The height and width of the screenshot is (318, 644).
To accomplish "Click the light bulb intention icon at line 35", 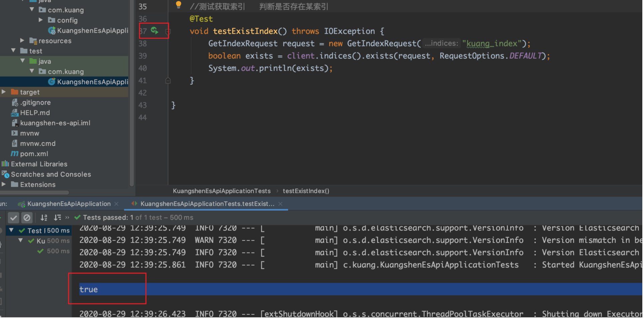I will click(x=179, y=5).
